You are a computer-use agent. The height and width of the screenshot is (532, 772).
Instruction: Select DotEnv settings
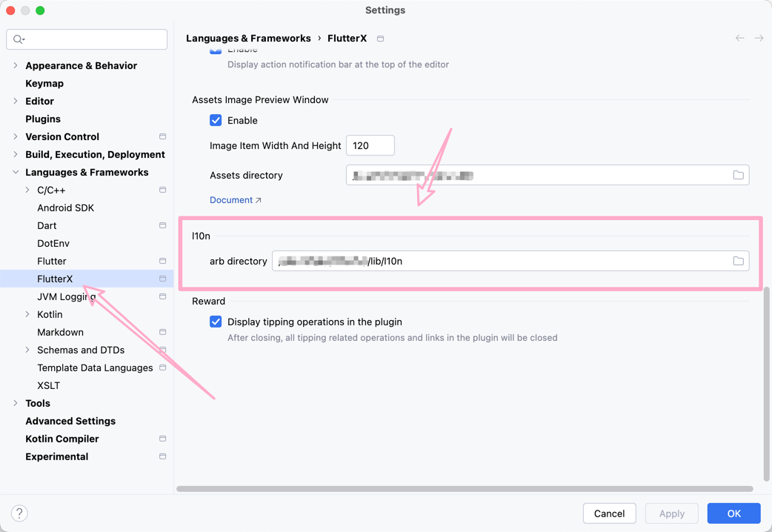pos(53,243)
